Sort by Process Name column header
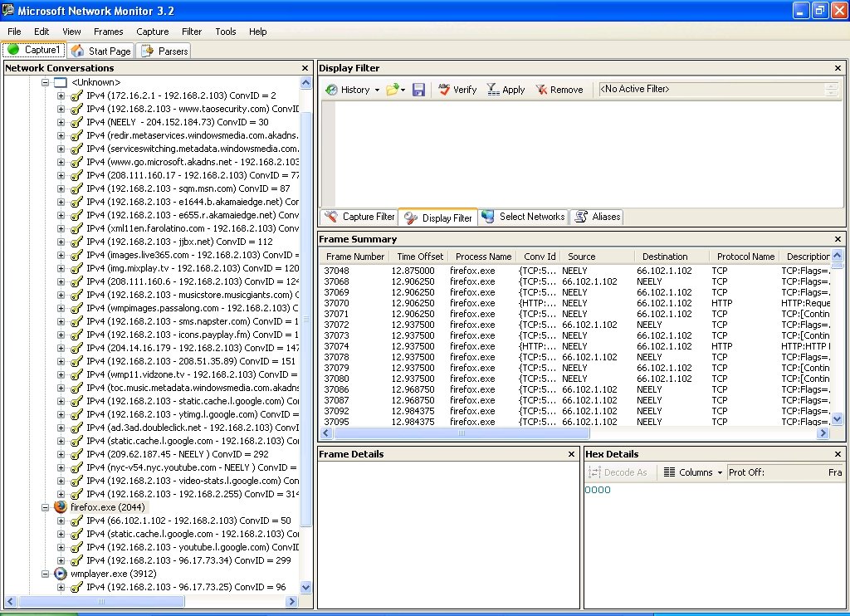This screenshot has height=616, width=850. point(483,257)
